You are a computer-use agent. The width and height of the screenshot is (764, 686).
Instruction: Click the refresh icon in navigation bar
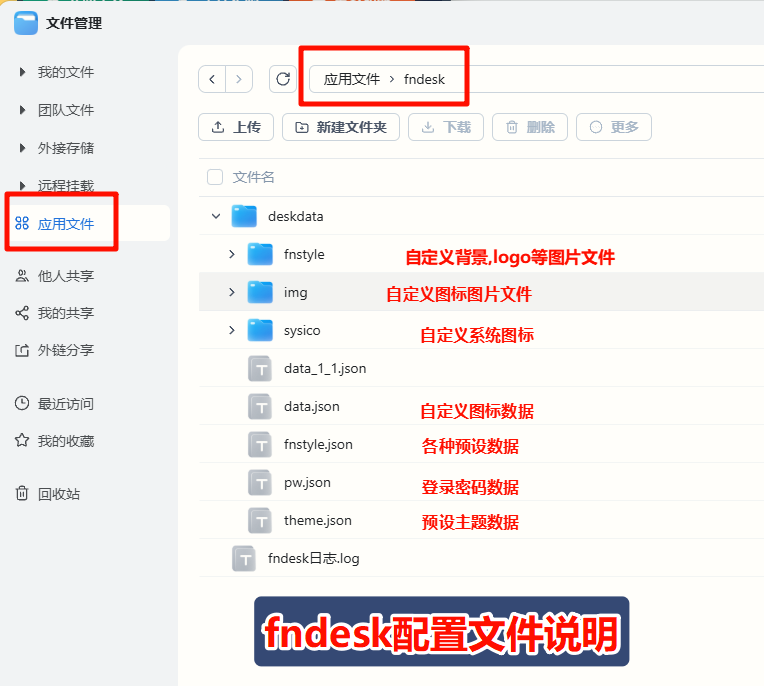[x=283, y=79]
